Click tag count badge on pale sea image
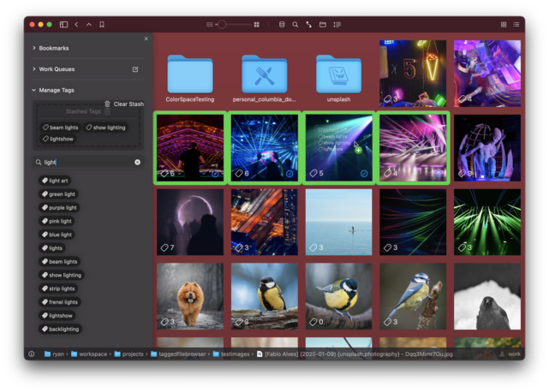The width and height of the screenshot is (549, 392). pos(316,247)
